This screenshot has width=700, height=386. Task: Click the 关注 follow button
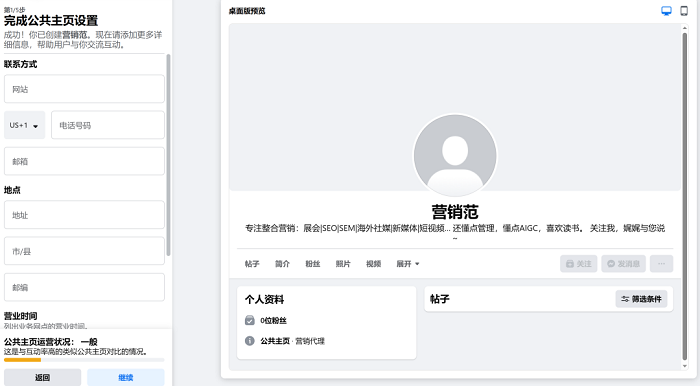[x=579, y=264]
